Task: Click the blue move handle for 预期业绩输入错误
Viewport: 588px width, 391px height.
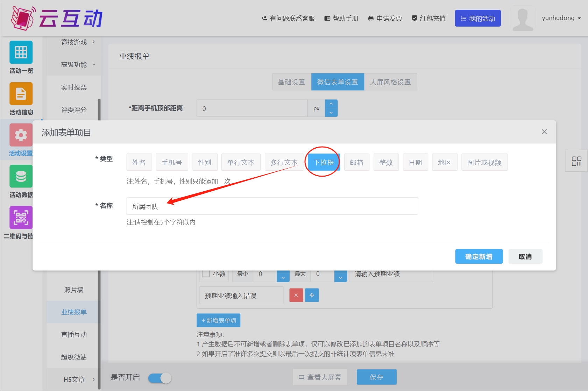Action: 312,295
